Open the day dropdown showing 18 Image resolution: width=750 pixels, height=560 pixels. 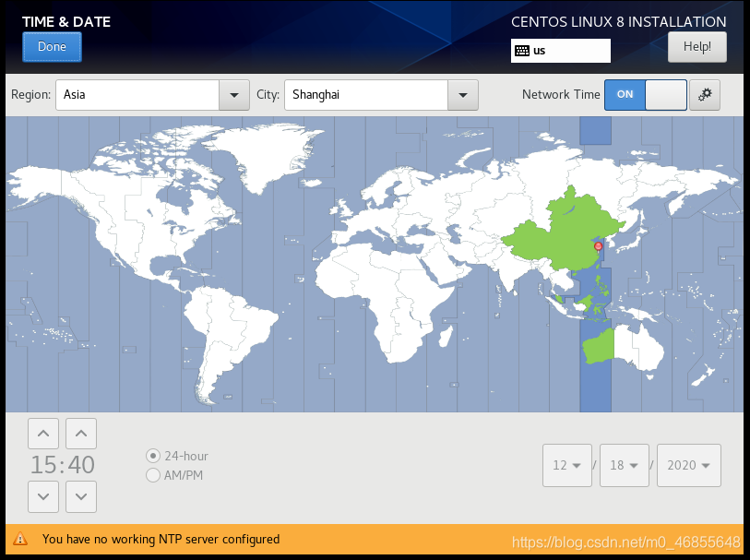(x=625, y=465)
